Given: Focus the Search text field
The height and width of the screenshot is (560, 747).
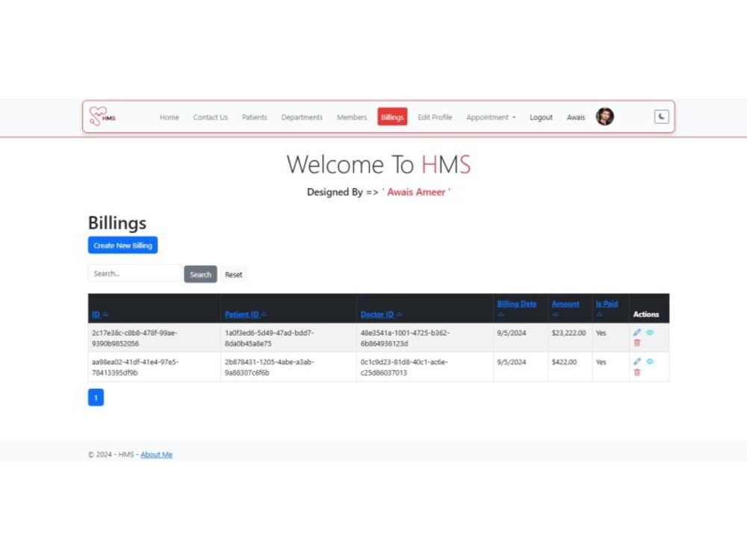Looking at the screenshot, I should pyautogui.click(x=135, y=273).
